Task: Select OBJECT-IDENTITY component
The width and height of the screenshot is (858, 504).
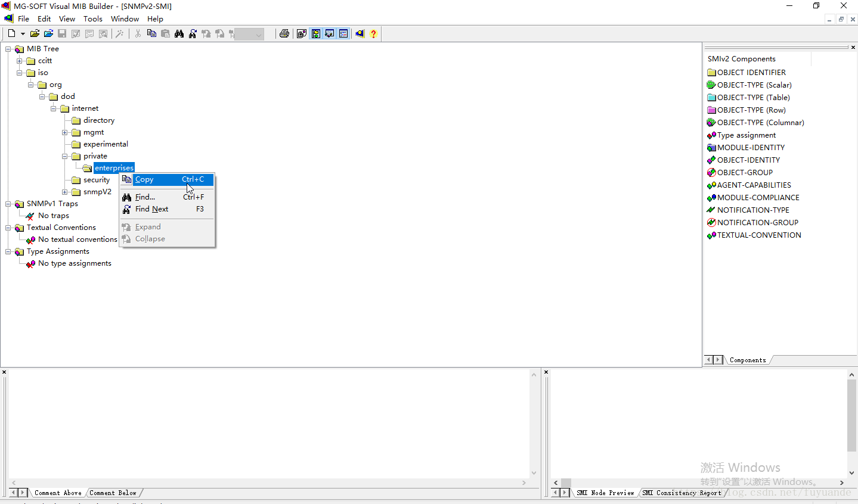Action: click(x=748, y=160)
